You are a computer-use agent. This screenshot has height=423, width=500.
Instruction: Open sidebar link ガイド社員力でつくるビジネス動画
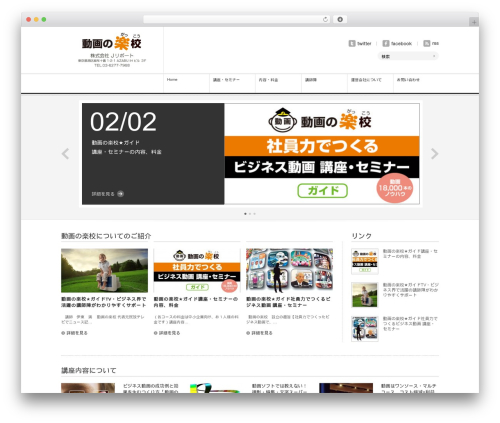pyautogui.click(x=410, y=324)
